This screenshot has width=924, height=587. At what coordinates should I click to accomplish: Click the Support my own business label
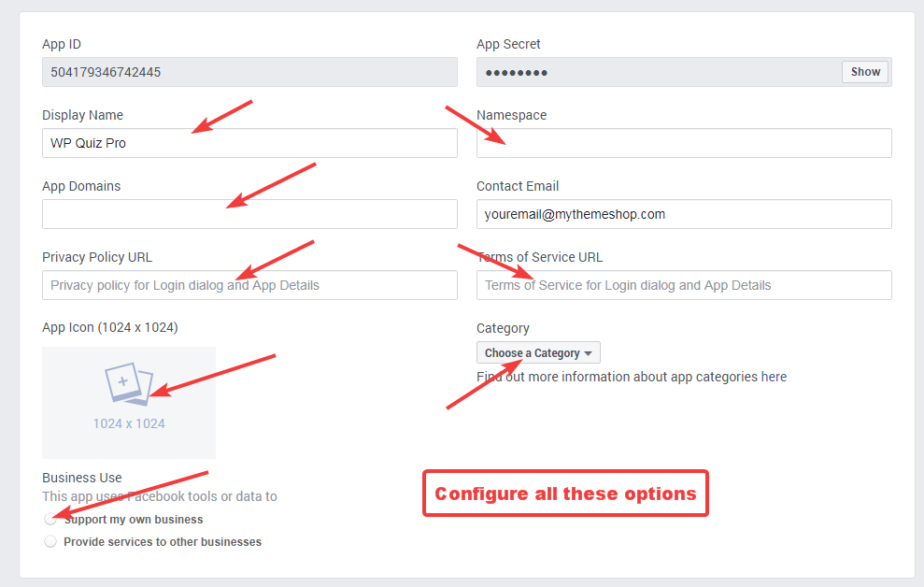point(134,519)
